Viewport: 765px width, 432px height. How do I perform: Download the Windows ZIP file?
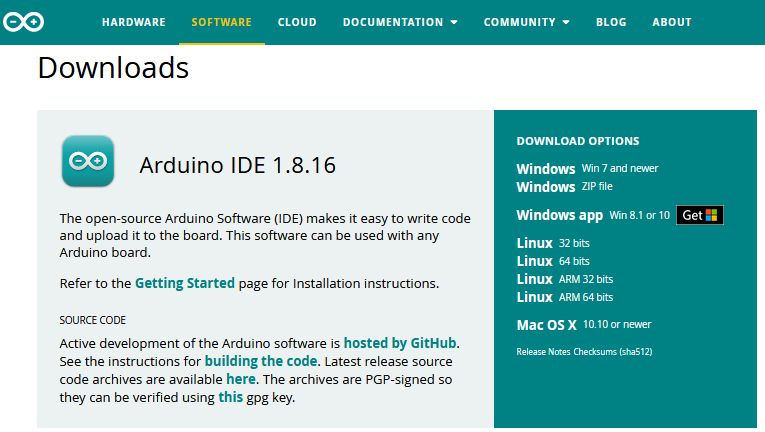pos(564,186)
